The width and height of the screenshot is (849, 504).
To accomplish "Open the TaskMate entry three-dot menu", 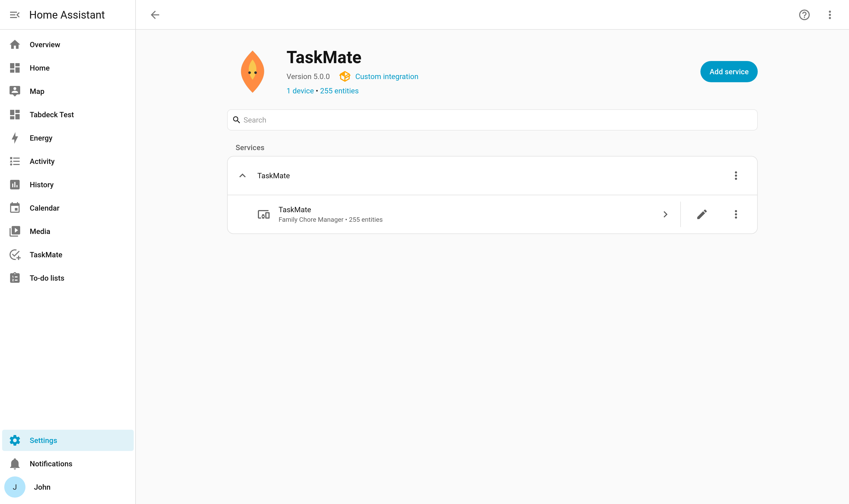I will click(x=735, y=176).
